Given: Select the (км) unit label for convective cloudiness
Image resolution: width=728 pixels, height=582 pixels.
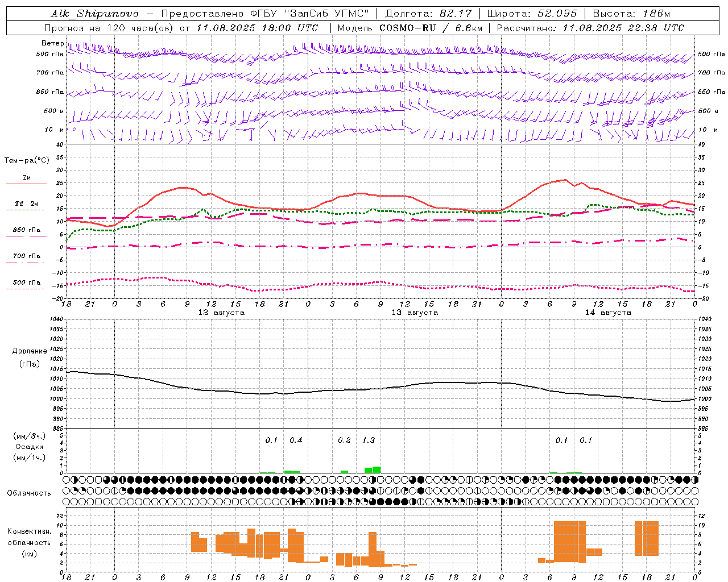Looking at the screenshot, I should pos(30,554).
